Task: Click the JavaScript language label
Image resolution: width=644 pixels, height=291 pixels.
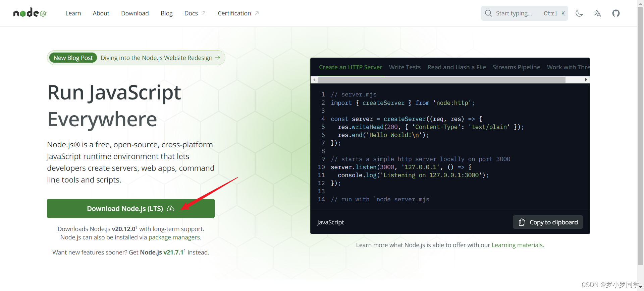Action: point(330,222)
